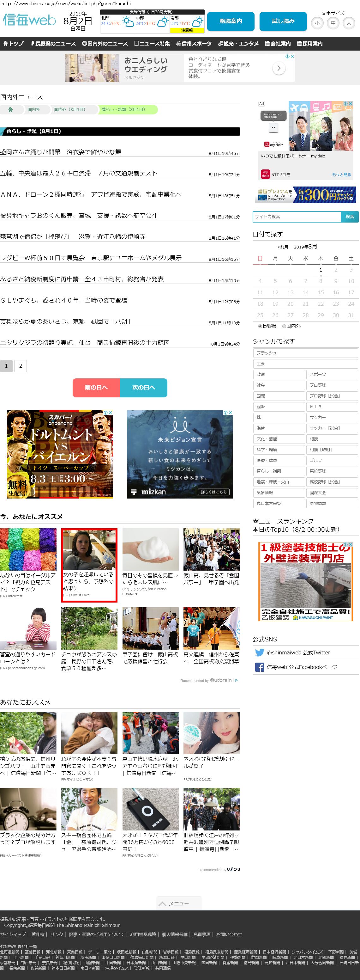Click the サイト内検索 search field
Image resolution: width=360 pixels, height=980 pixels.
tap(297, 217)
